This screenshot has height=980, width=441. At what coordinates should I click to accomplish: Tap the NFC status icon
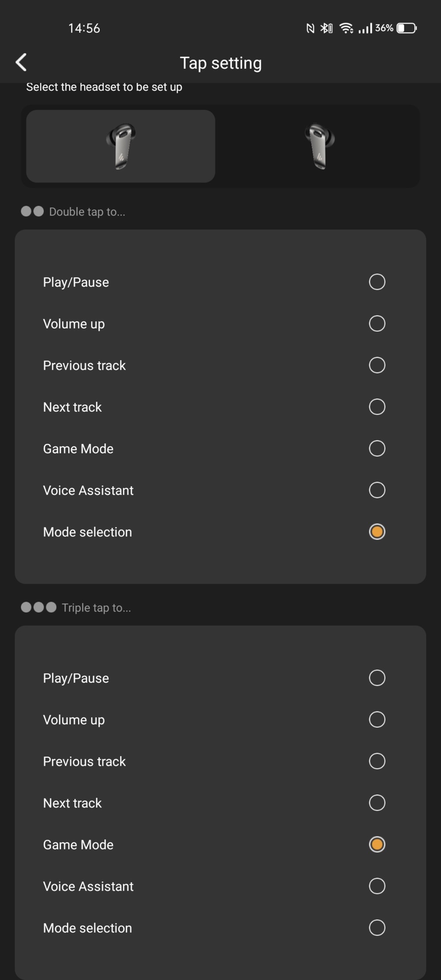[x=310, y=28]
